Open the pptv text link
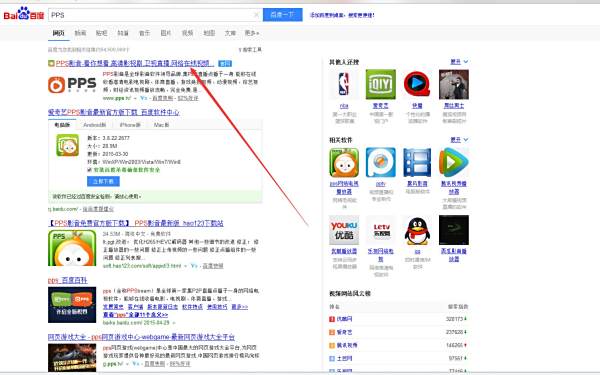The width and height of the screenshot is (600, 375). [x=381, y=184]
